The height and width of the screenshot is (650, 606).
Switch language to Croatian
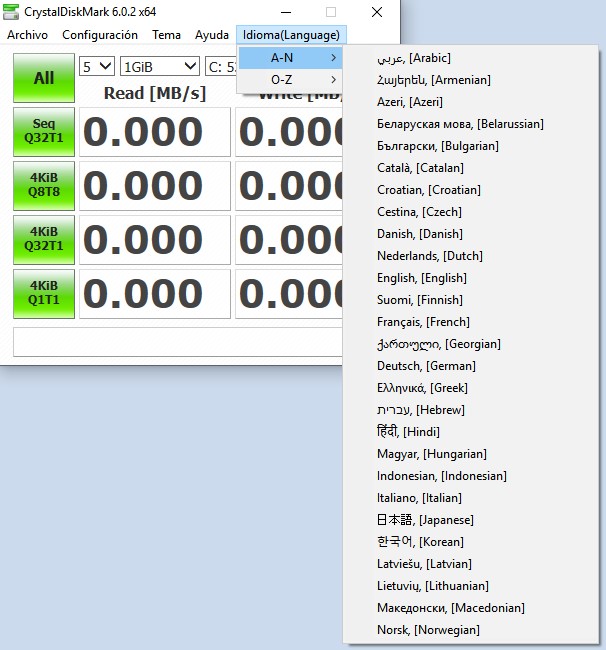pos(471,190)
